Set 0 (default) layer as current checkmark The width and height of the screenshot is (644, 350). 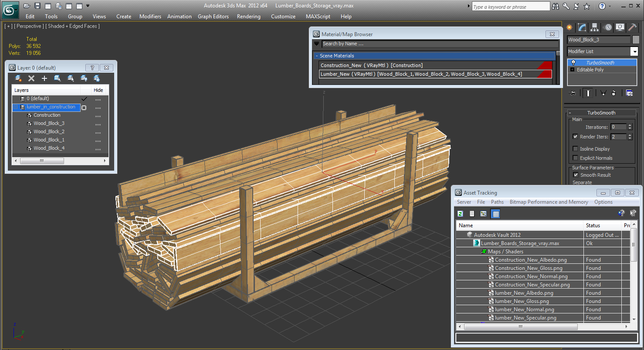pyautogui.click(x=84, y=99)
